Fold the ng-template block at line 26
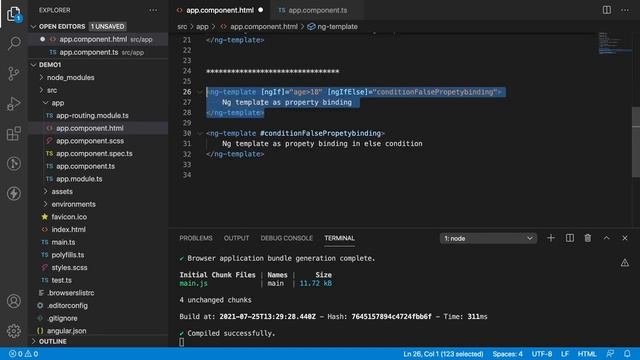 coord(200,92)
